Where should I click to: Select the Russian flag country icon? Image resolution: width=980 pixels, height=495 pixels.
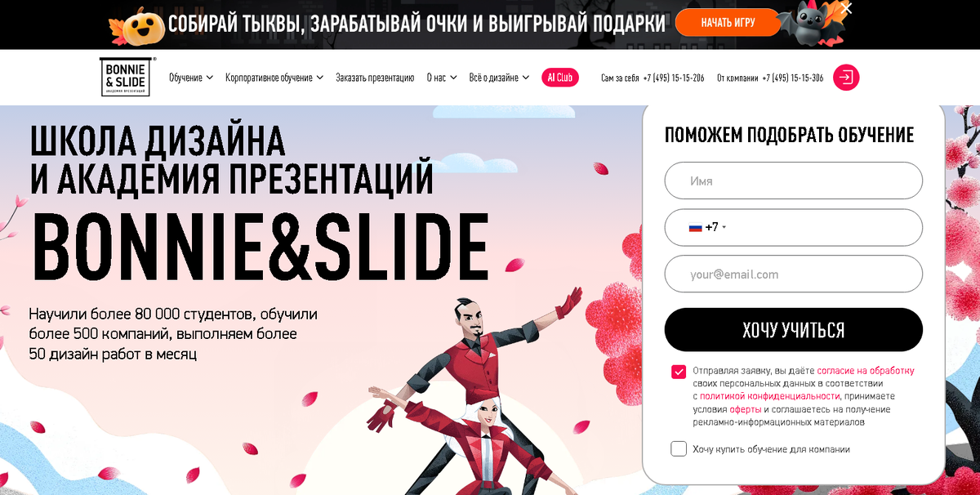point(695,227)
